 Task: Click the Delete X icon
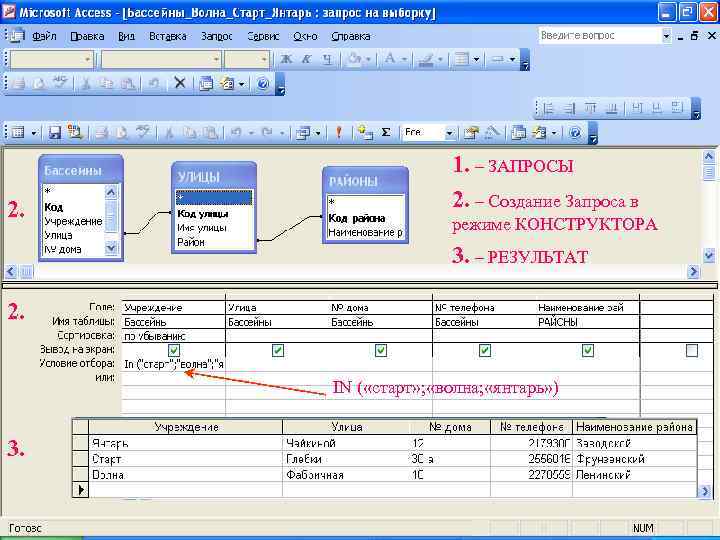[x=180, y=83]
